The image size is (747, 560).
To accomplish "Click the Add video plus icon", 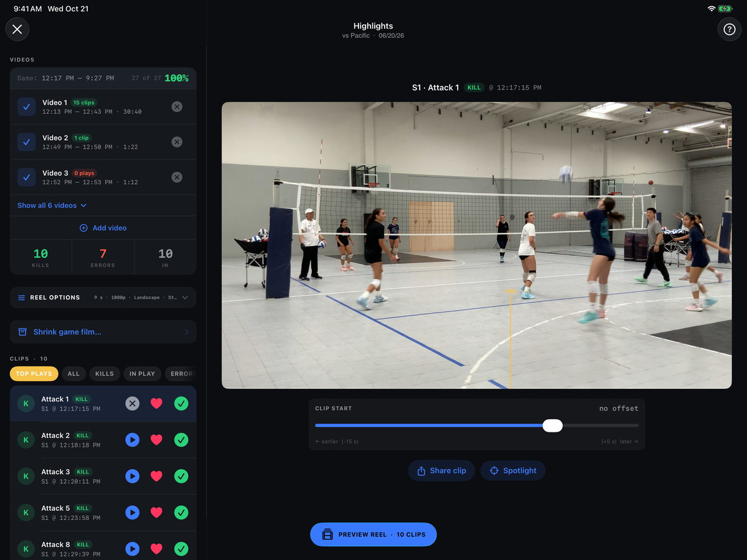I will pyautogui.click(x=83, y=228).
